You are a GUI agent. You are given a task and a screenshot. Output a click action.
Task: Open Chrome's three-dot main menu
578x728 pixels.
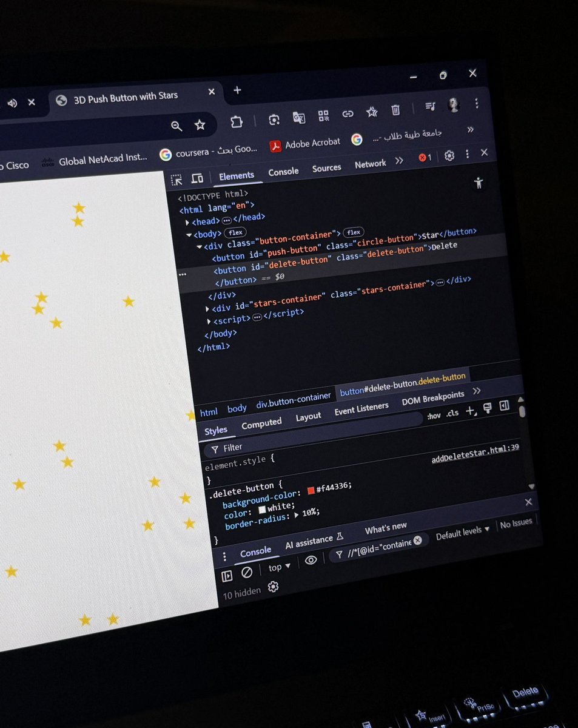[x=477, y=103]
